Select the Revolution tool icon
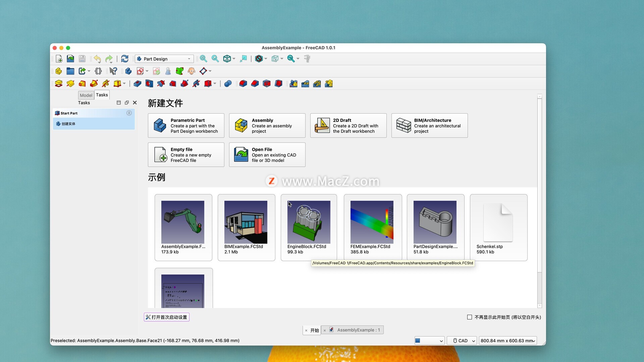This screenshot has width=644, height=362. tap(70, 84)
